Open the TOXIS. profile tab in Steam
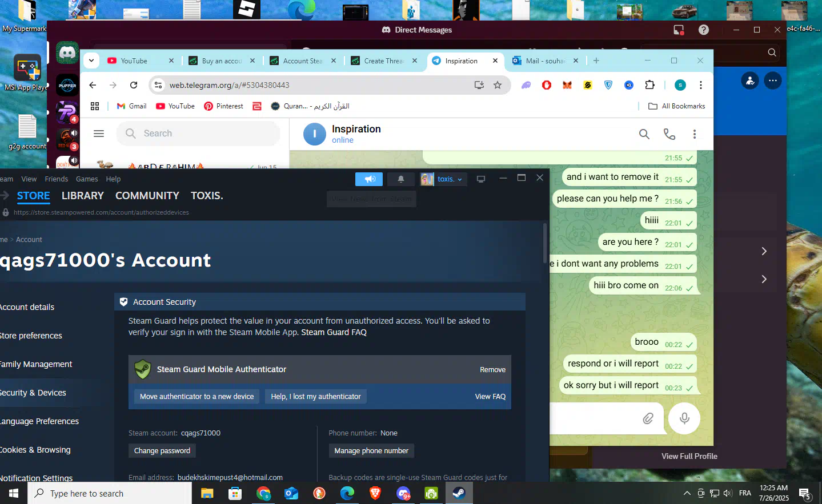Image resolution: width=822 pixels, height=504 pixels. [x=207, y=196]
